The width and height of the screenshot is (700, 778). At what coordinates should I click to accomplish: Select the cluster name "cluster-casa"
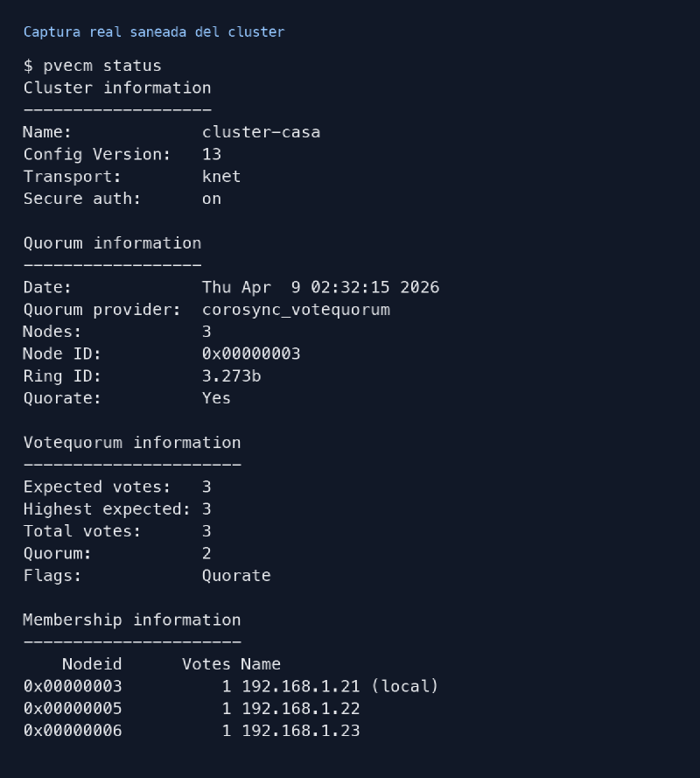coord(261,132)
